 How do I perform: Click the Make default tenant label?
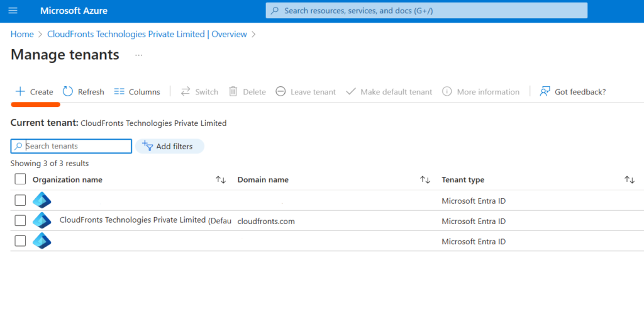coord(396,92)
